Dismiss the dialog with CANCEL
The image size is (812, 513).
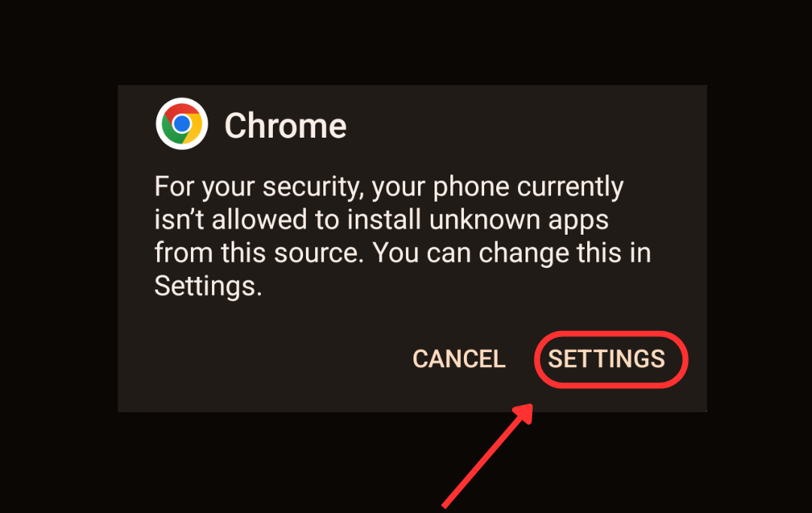click(459, 359)
